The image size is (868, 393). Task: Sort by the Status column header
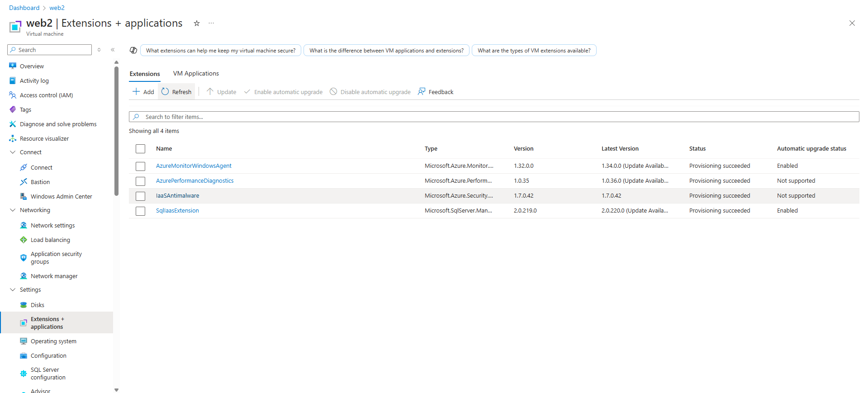(x=697, y=149)
